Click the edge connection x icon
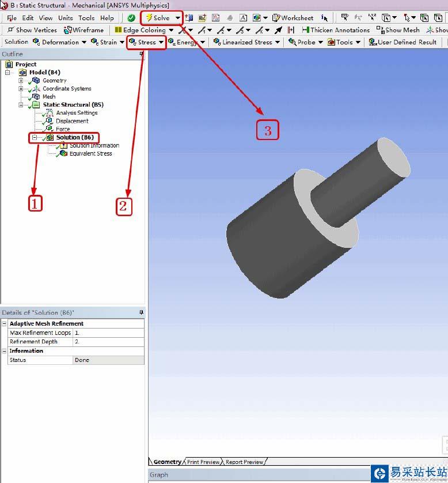The image size is (448, 483). pyautogui.click(x=260, y=30)
